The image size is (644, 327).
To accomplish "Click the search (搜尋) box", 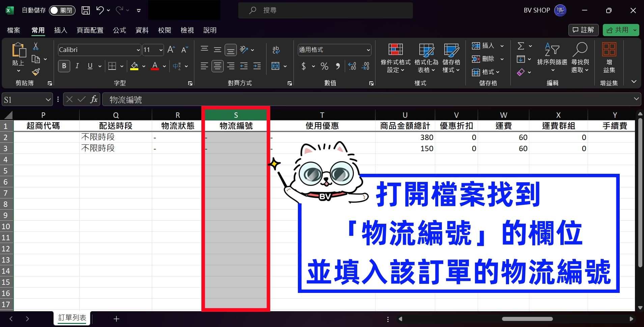I will point(326,10).
